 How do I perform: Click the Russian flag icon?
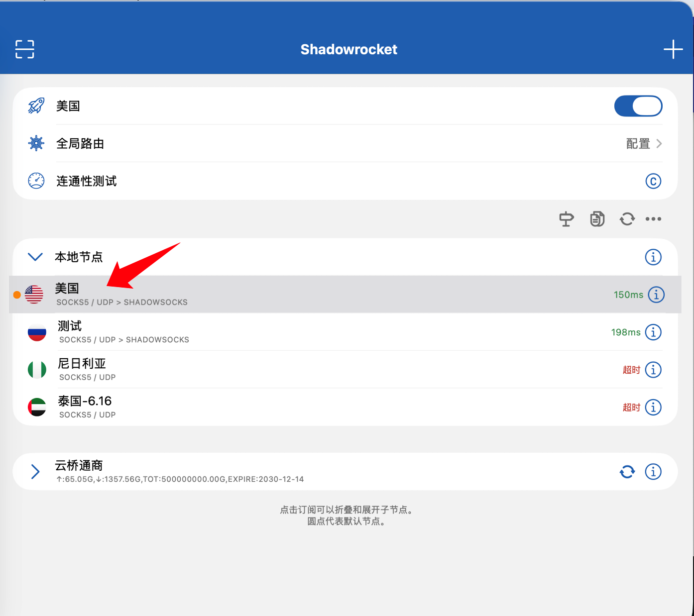37,332
